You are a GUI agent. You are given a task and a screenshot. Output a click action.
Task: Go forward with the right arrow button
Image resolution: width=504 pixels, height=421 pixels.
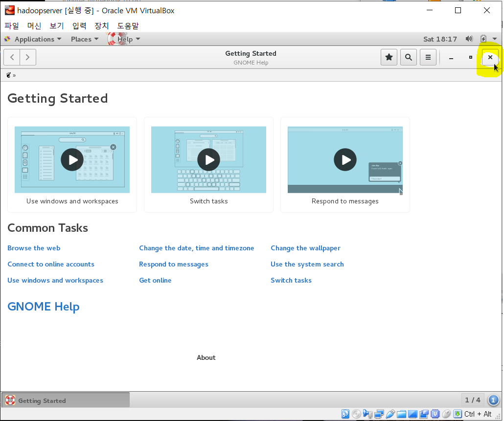tap(27, 57)
